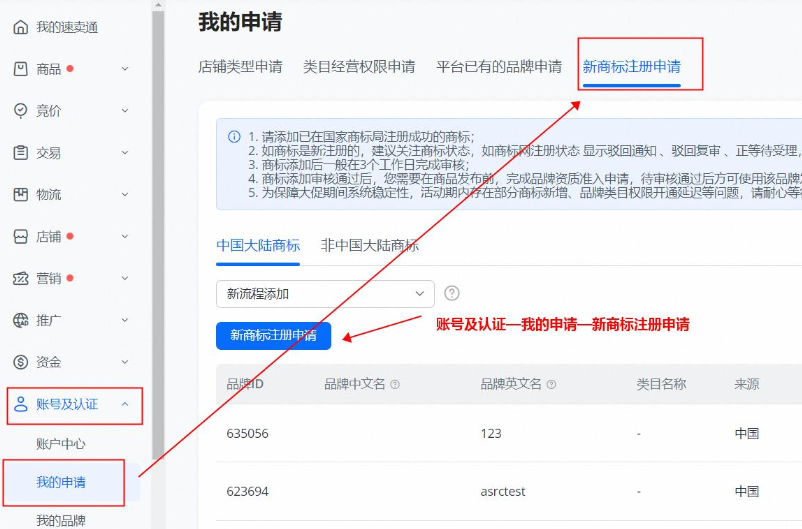This screenshot has width=802, height=529.
Task: Click the 店铺 store icon in sidebar
Action: coord(21,237)
